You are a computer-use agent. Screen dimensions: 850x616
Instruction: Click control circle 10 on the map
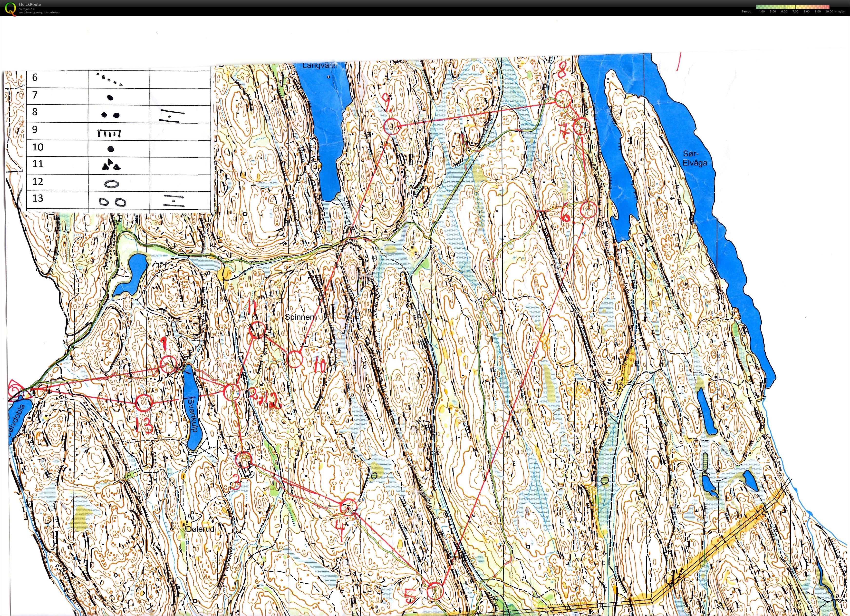tap(295, 359)
